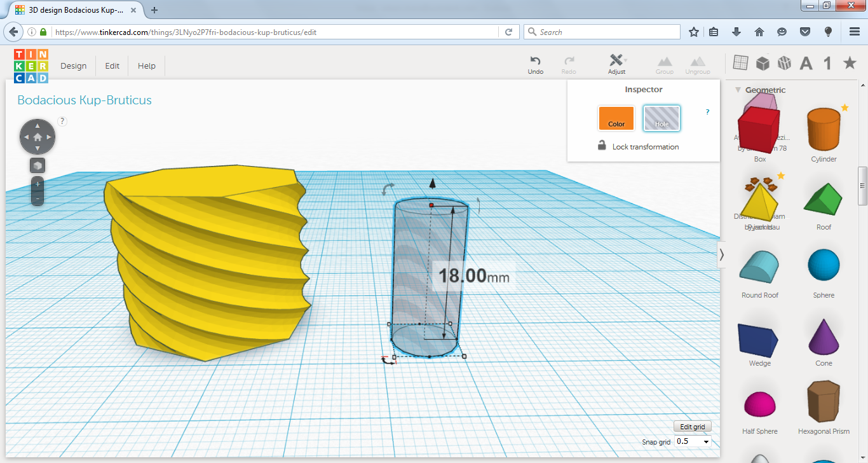Rotate view right with right arrow
868x463 pixels.
click(49, 137)
